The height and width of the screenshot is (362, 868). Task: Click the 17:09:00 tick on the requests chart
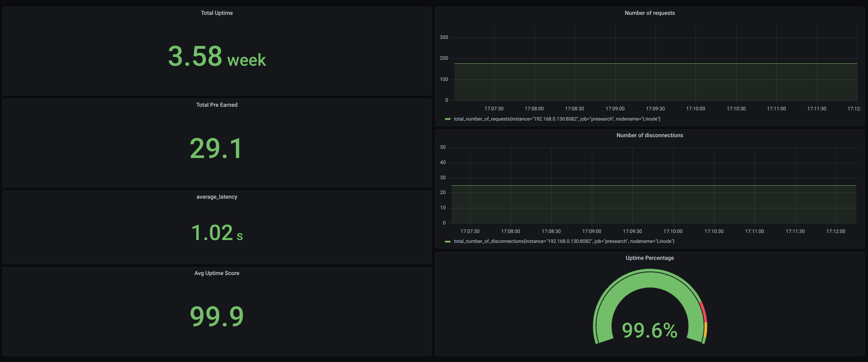point(615,109)
